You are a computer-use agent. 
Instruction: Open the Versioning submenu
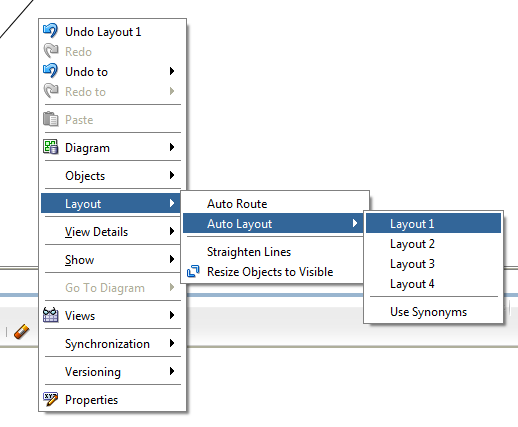click(x=113, y=371)
